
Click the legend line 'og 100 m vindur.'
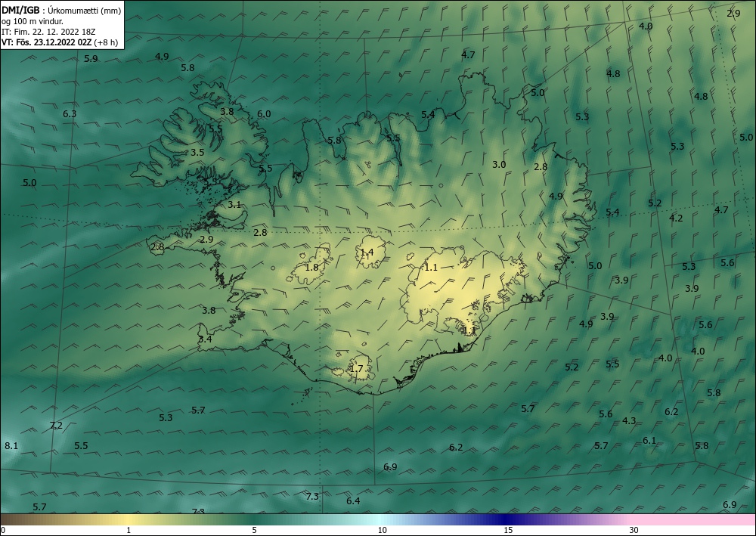coord(33,21)
